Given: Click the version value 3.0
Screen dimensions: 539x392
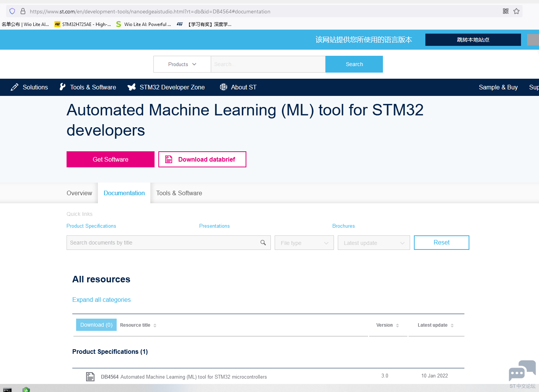Looking at the screenshot, I should pos(385,376).
